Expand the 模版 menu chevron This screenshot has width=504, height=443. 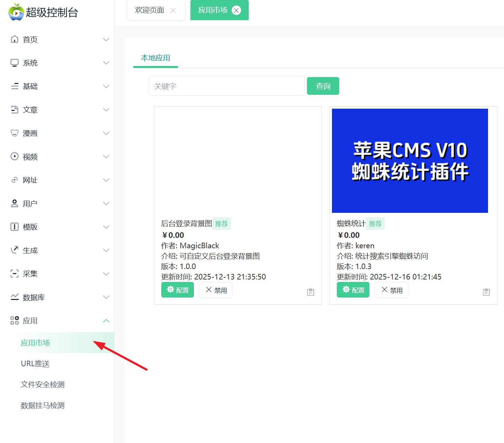pos(106,227)
